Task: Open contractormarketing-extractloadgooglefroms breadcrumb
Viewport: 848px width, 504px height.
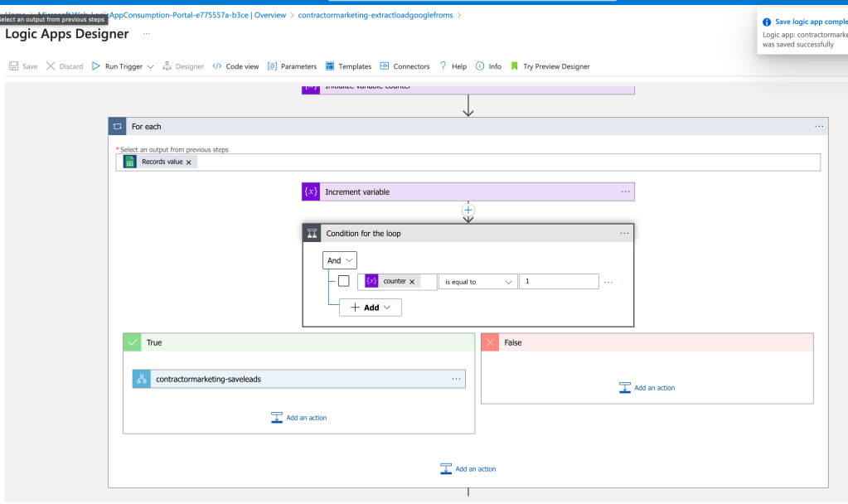Action: (x=376, y=15)
